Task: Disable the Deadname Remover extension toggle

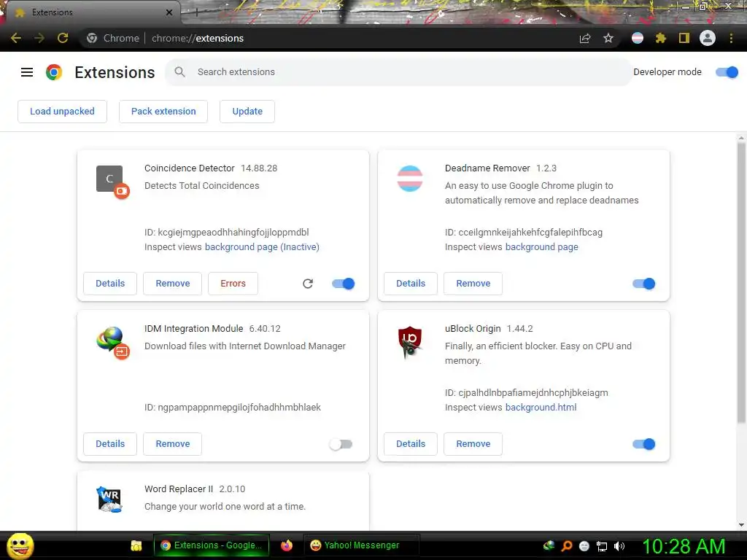Action: click(644, 284)
